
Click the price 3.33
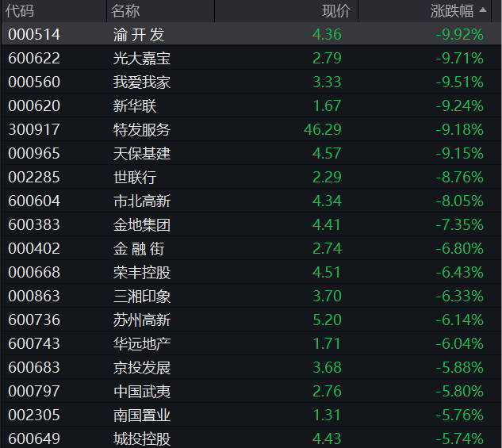point(328,82)
